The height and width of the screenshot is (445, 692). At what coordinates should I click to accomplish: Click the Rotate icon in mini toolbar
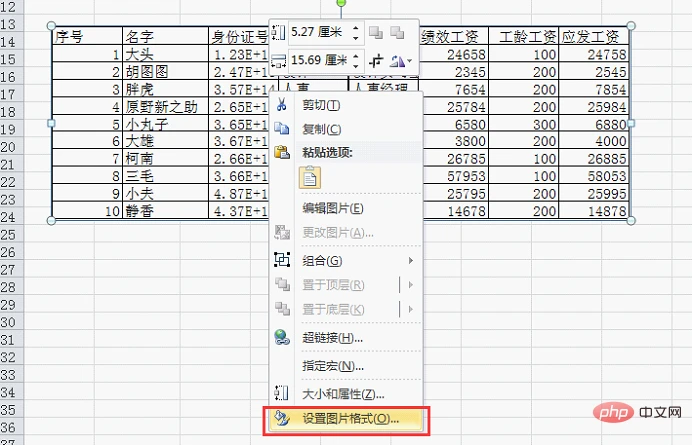(397, 60)
